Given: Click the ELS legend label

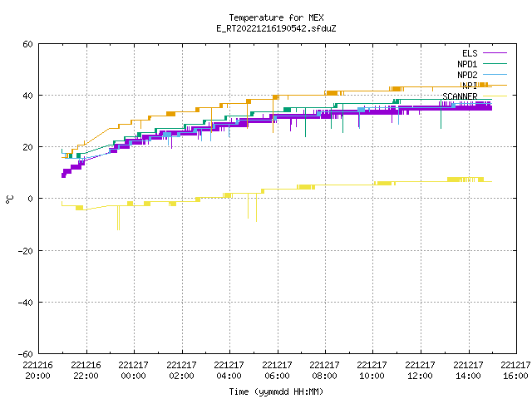Looking at the screenshot, I should 470,53.
